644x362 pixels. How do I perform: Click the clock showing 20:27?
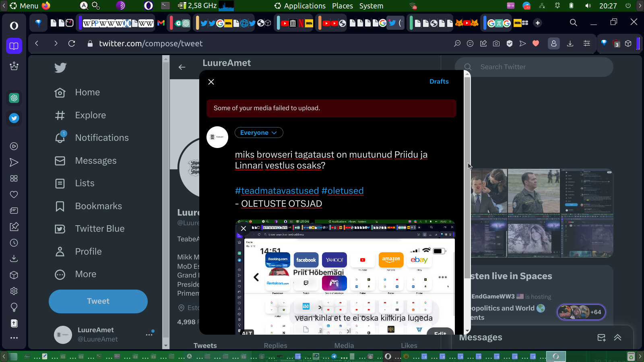pos(608,6)
